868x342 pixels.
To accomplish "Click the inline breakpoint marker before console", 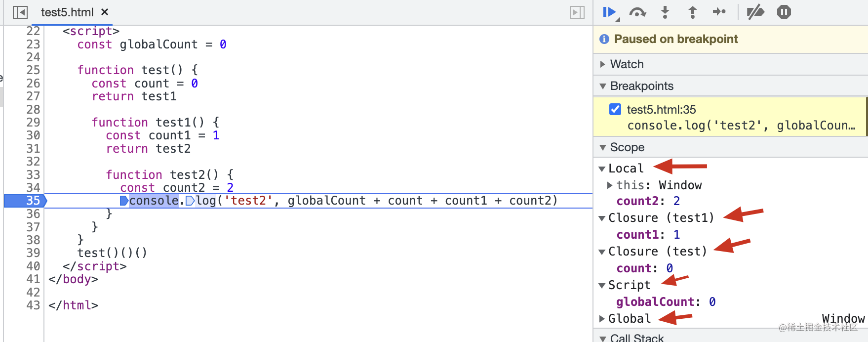I will [x=124, y=201].
